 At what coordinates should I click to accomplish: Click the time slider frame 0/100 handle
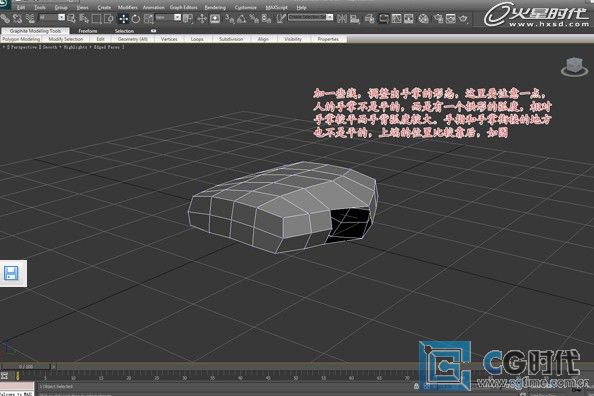tap(25, 366)
